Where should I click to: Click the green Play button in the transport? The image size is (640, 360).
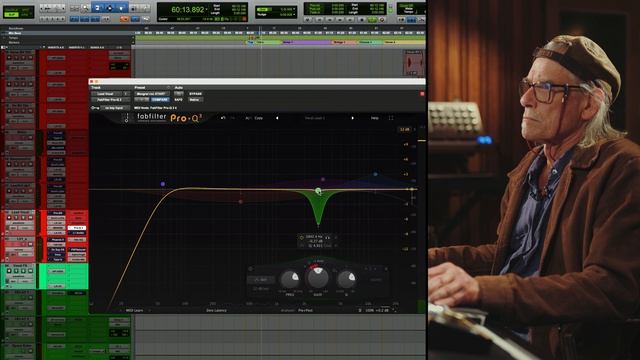coord(372,19)
